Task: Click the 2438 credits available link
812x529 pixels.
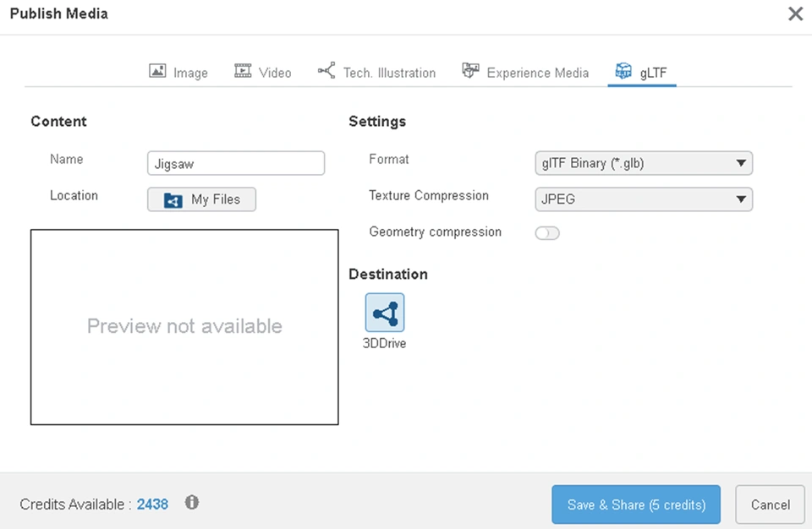Action: (152, 504)
